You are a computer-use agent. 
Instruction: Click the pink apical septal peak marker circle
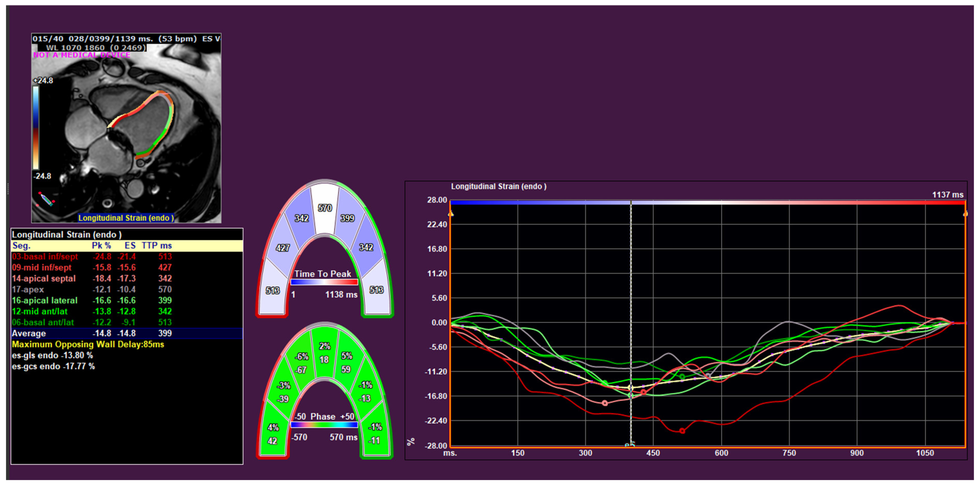(605, 403)
